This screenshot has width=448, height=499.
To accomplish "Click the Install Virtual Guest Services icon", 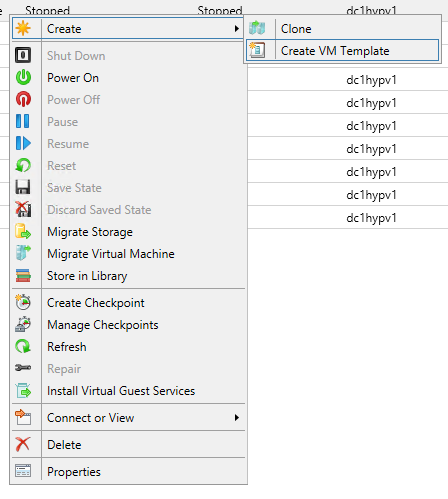I will point(23,390).
